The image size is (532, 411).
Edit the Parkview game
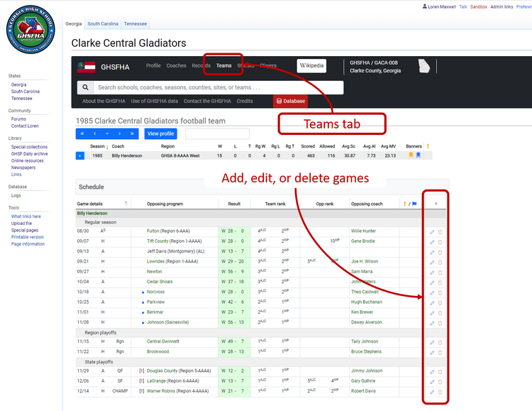[x=432, y=303]
